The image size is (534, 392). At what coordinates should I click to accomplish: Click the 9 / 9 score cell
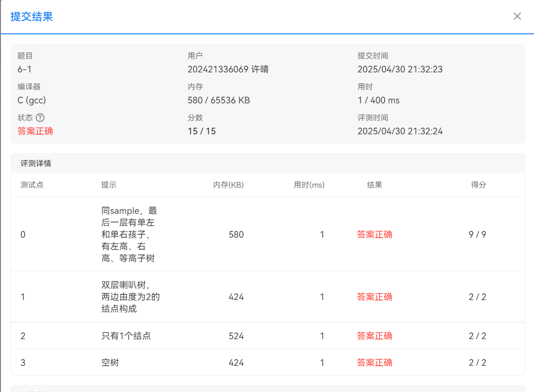tap(477, 234)
